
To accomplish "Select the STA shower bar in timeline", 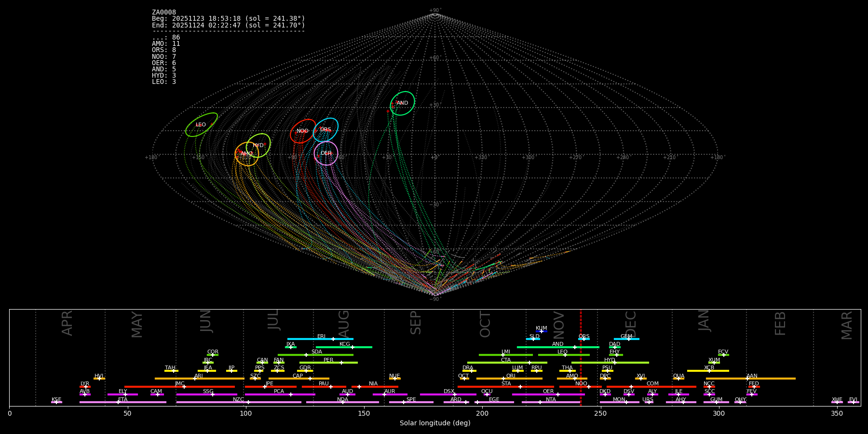I will pos(506,387).
